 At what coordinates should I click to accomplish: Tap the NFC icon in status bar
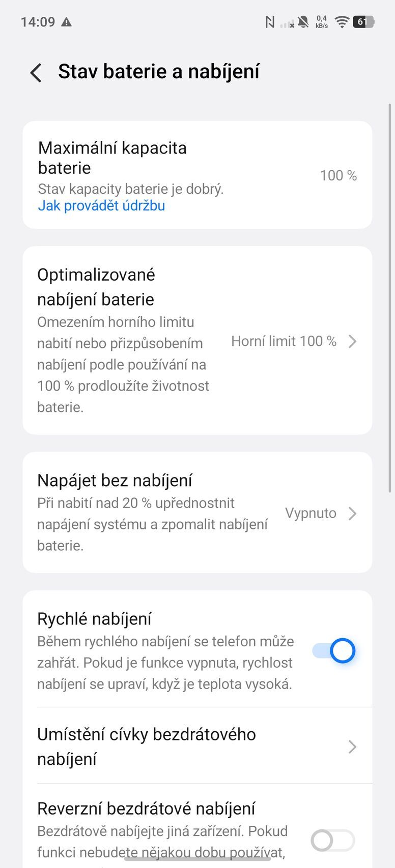tap(270, 22)
